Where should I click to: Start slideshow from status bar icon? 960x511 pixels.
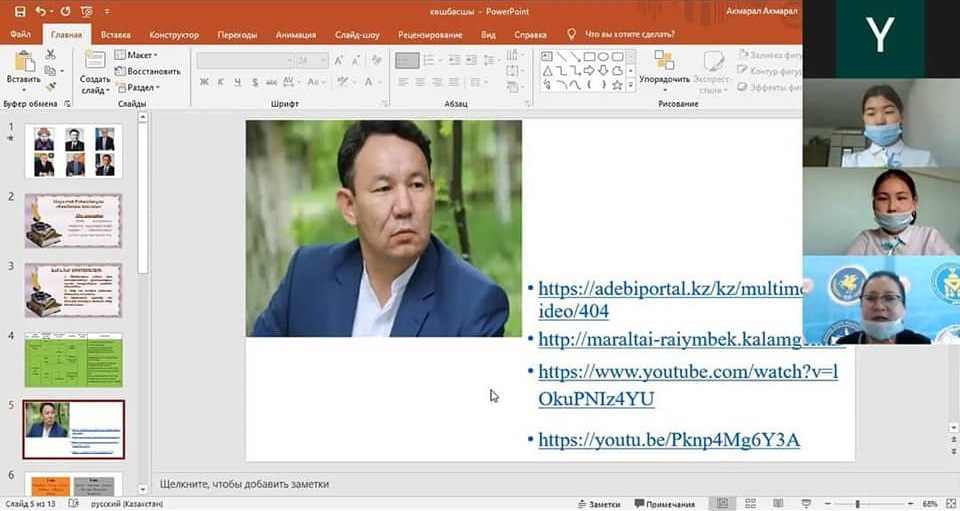[807, 503]
